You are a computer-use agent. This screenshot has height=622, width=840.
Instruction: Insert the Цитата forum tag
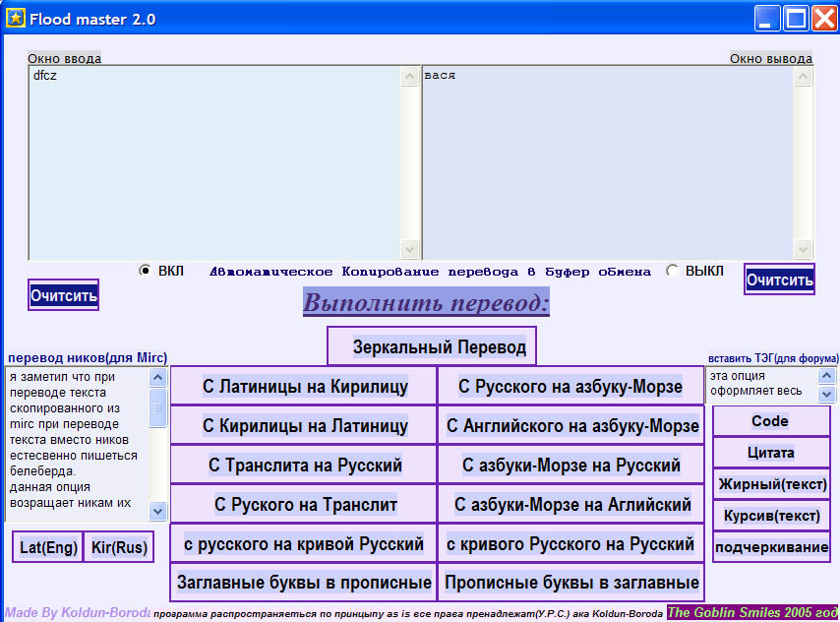coord(771,453)
